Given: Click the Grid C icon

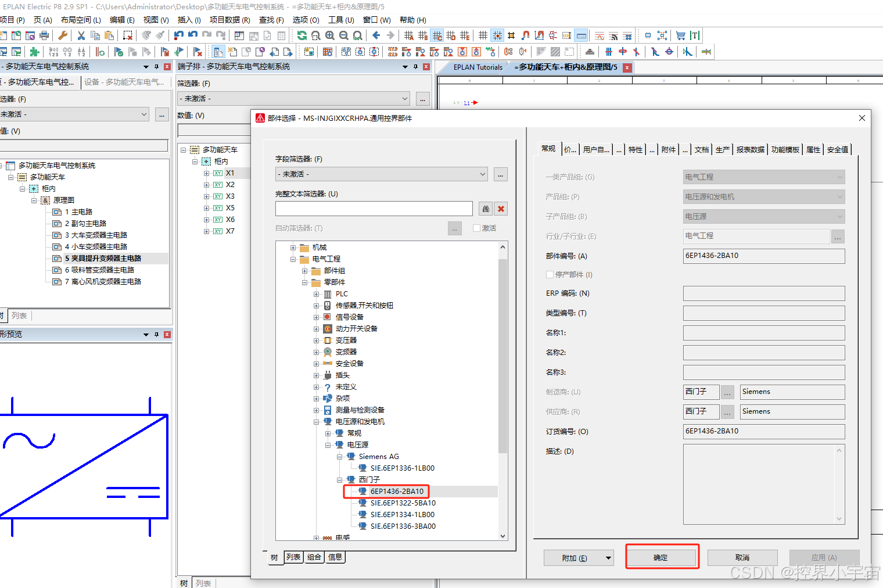Looking at the screenshot, I should click(x=437, y=35).
